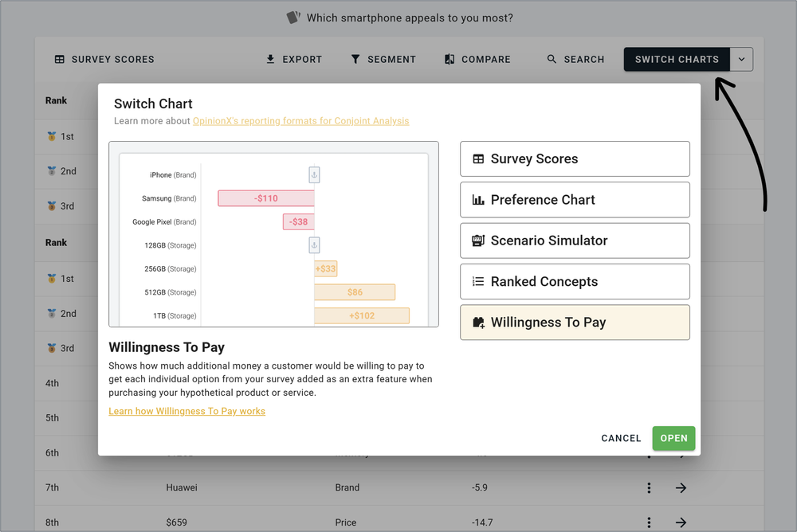Click anchor icon beside 128GB (Storage) row
Viewport: 797px width, 532px height.
coord(314,245)
